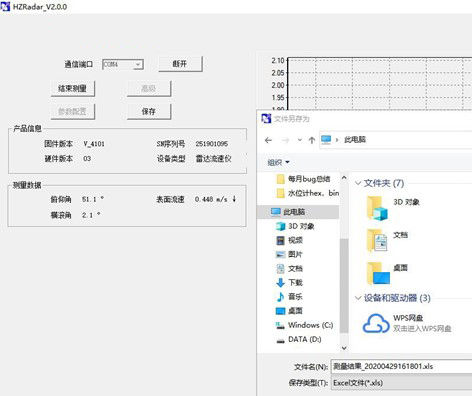This screenshot has width=472, height=396.
Task: Click the 此电脑 breadcrumb in the address bar
Action: pyautogui.click(x=355, y=140)
